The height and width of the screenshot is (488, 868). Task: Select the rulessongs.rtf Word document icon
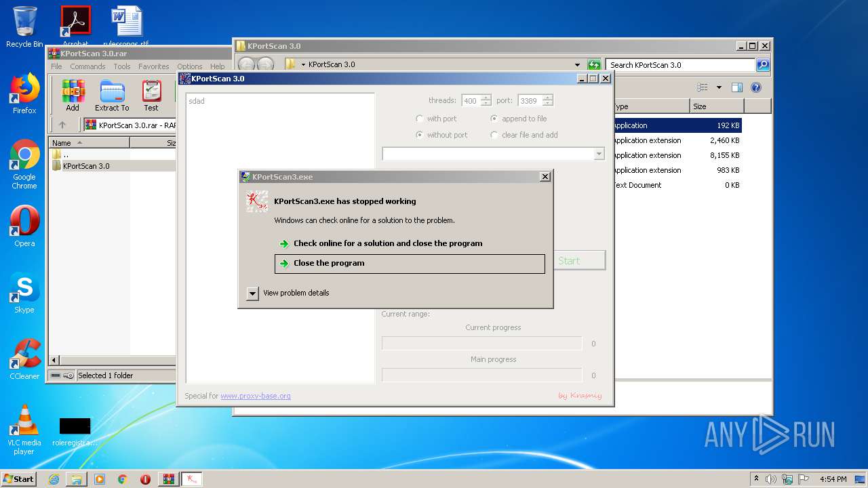point(126,26)
